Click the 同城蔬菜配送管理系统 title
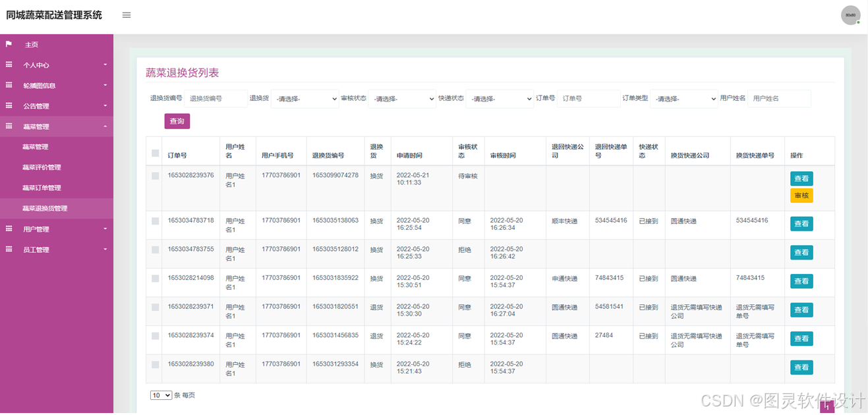The image size is (868, 415). (54, 15)
